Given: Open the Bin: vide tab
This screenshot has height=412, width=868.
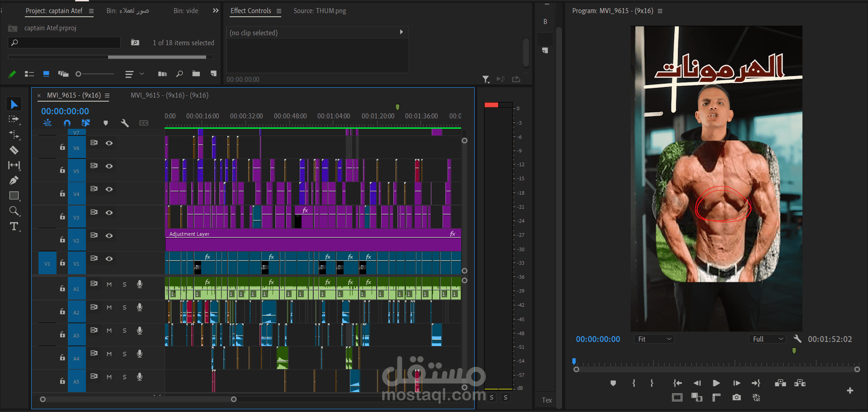Looking at the screenshot, I should tap(186, 11).
